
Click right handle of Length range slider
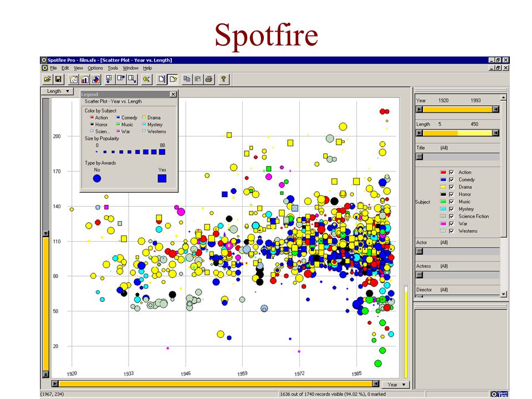coord(495,132)
